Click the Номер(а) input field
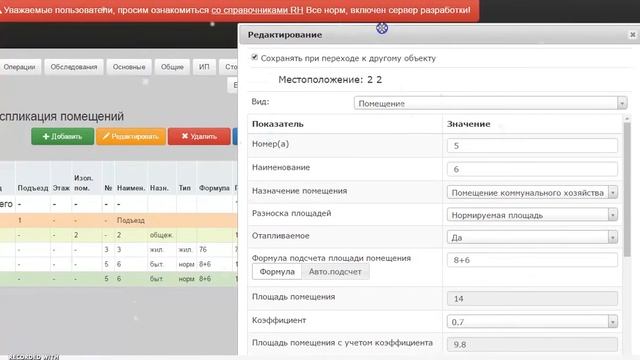Image resolution: width=640 pixels, height=360 pixels. pos(532,146)
